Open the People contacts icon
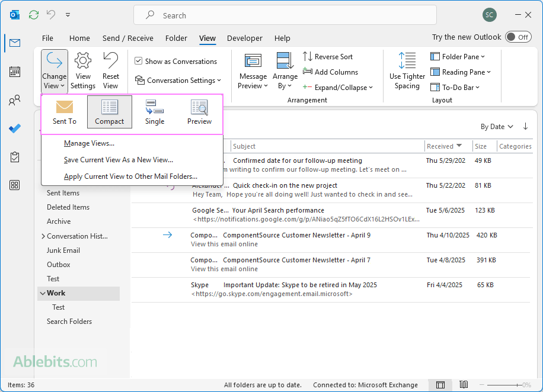The image size is (543, 392). tap(15, 100)
